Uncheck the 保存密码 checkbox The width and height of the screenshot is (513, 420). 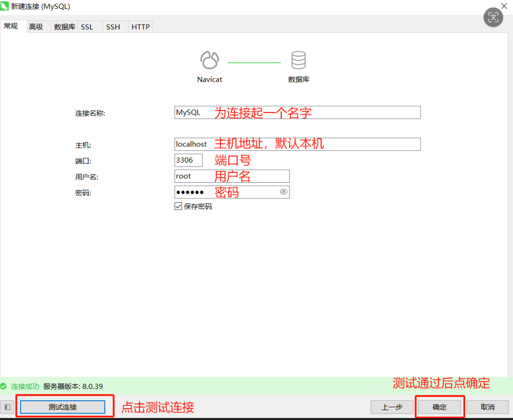point(178,206)
